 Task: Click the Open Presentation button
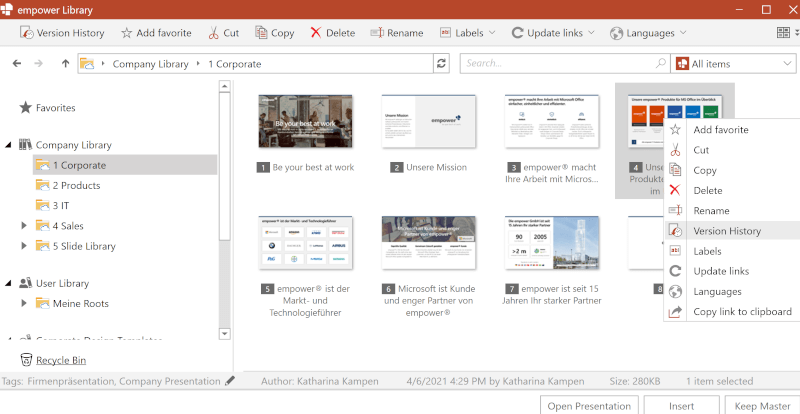pos(589,405)
